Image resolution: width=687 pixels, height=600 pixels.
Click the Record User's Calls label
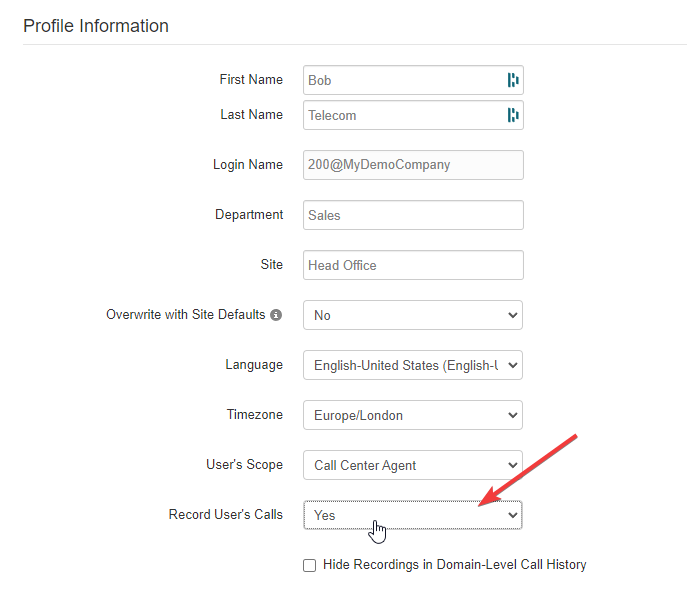[x=226, y=514]
